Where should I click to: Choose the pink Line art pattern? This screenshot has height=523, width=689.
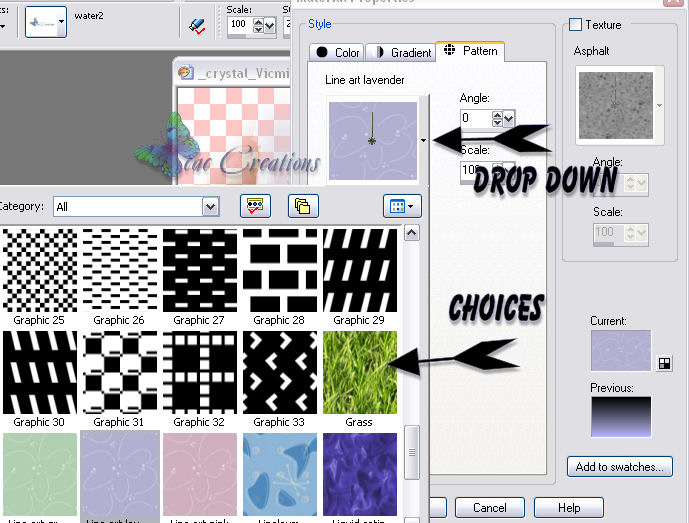click(x=199, y=475)
